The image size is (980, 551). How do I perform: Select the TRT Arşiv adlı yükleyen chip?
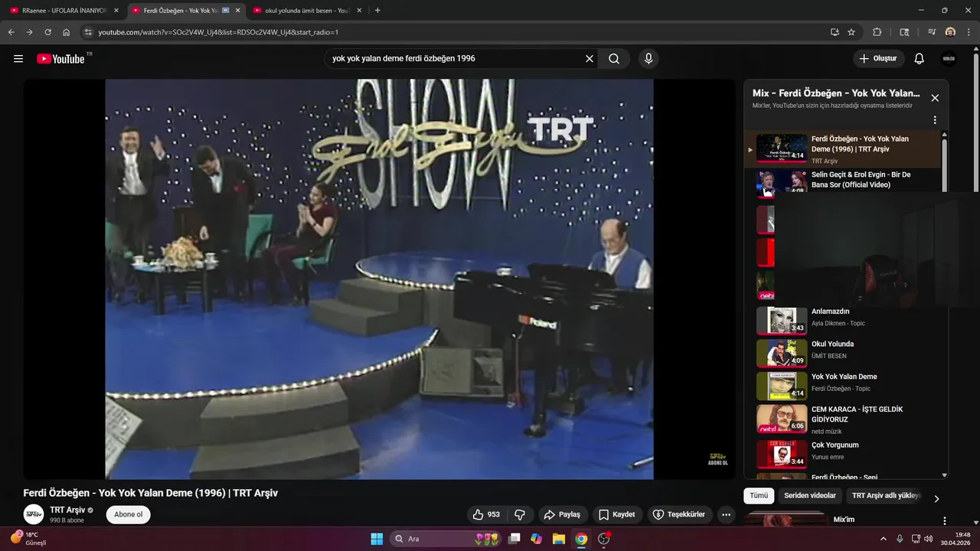pyautogui.click(x=886, y=495)
